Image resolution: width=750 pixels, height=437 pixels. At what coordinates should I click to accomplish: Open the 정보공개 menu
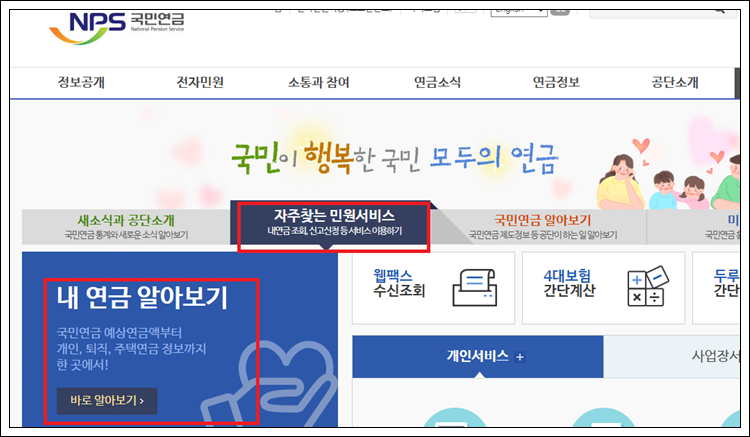click(81, 82)
